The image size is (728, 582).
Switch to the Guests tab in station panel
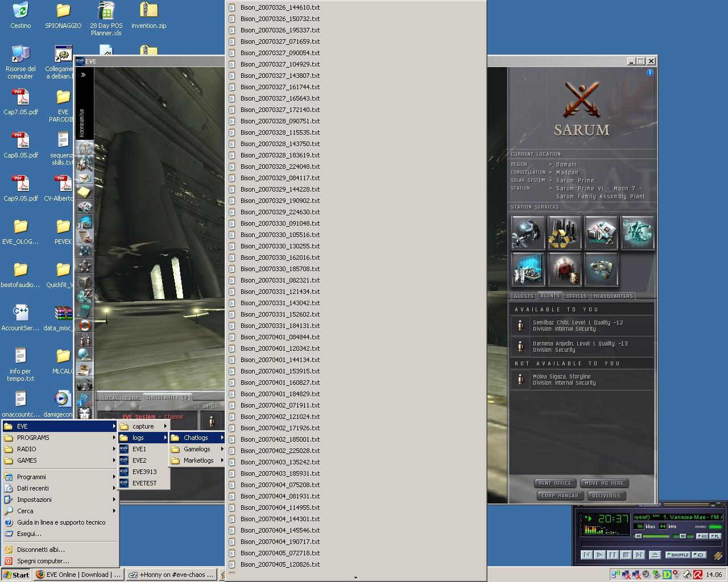[x=523, y=296]
